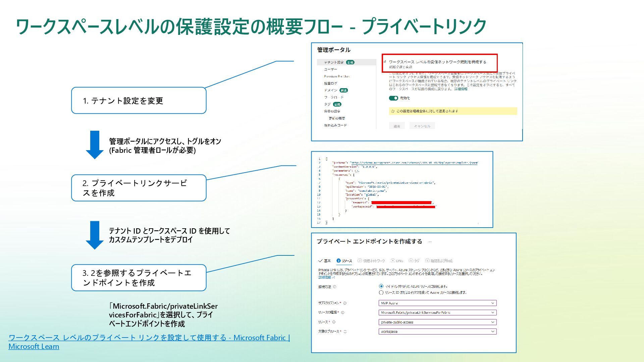Open 埋め込みコード in the admin portal sidebar
Viewport: 644px width, 362px height.
pos(335,125)
